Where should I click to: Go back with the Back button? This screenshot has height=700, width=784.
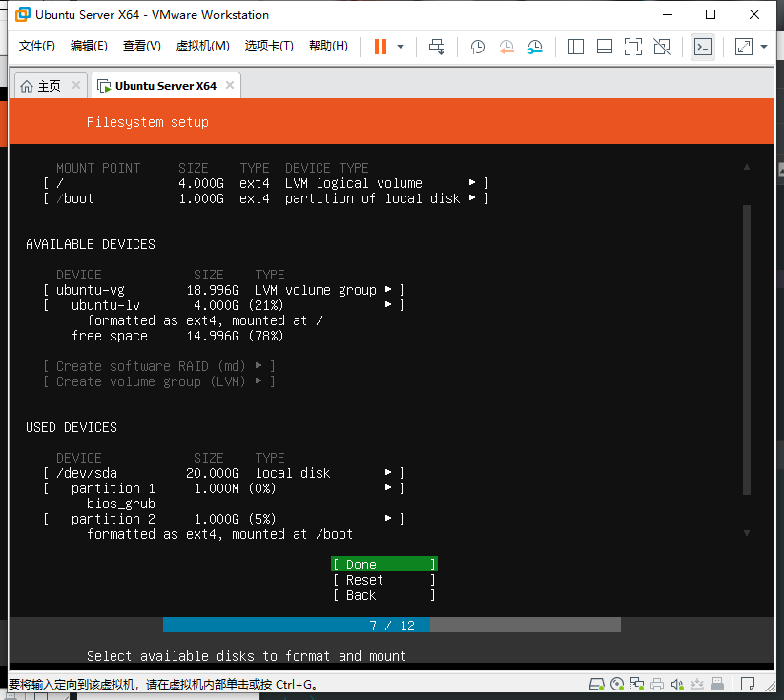(x=384, y=595)
